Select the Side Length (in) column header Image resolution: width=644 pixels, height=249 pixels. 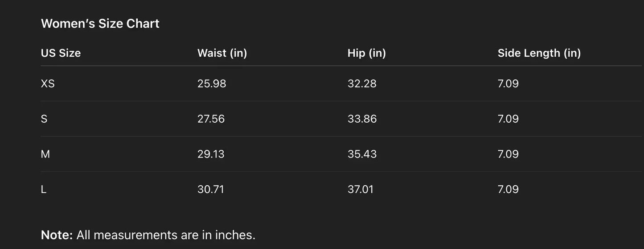coord(539,53)
